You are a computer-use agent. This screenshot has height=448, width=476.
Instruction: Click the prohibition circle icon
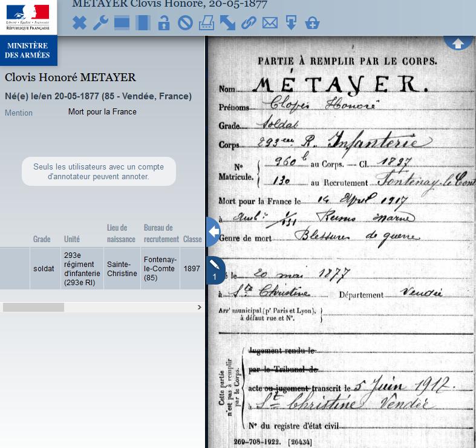tap(185, 23)
